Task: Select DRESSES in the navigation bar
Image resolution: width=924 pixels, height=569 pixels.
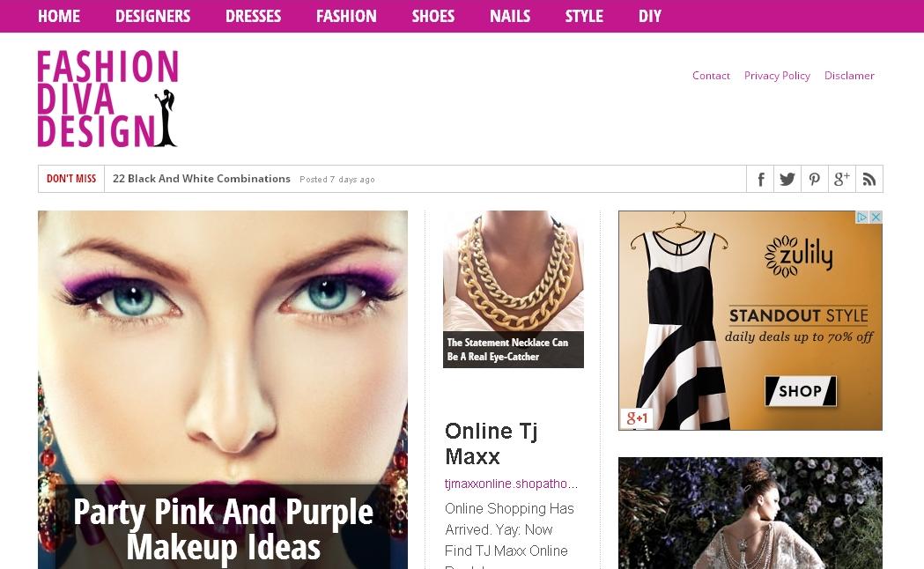Action: 253,16
